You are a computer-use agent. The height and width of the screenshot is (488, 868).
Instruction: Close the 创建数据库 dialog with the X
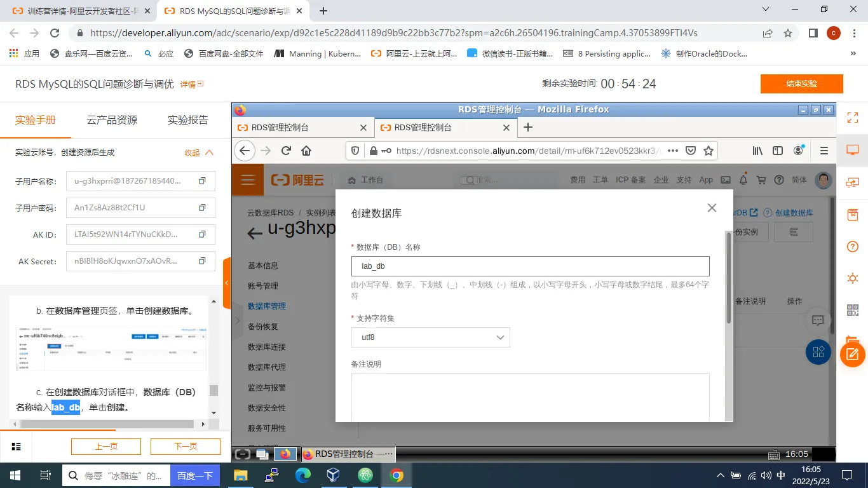(712, 208)
